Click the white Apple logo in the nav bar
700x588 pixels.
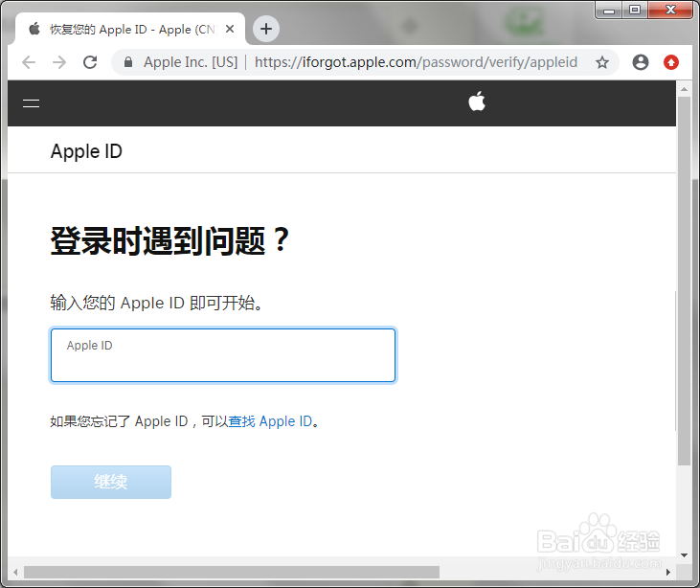(x=477, y=102)
